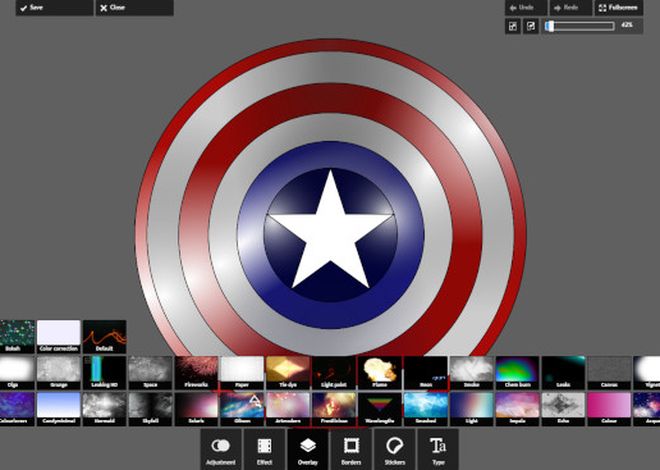Choose the Bokeh overlay pack
660x470 pixels.
coord(16,336)
